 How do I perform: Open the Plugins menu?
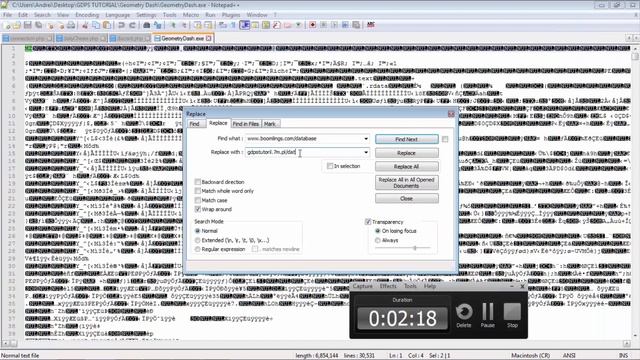tap(231, 15)
